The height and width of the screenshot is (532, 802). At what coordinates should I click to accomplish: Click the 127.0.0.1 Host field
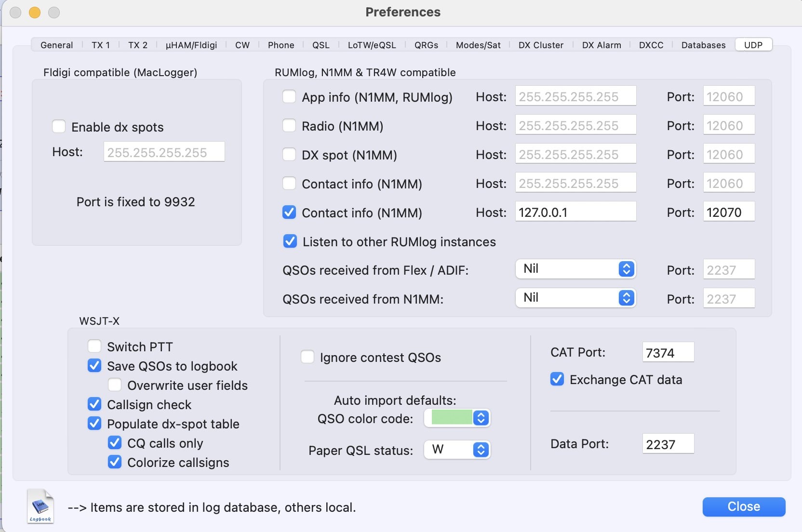pyautogui.click(x=575, y=212)
